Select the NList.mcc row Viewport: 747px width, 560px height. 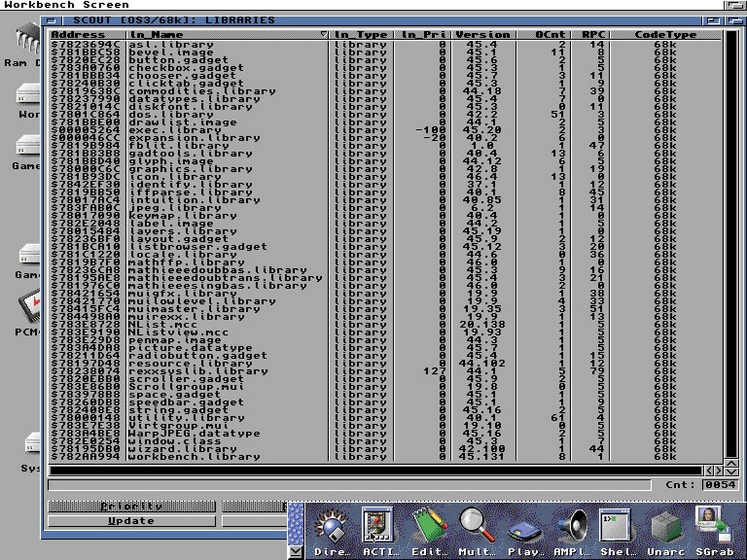[x=385, y=324]
